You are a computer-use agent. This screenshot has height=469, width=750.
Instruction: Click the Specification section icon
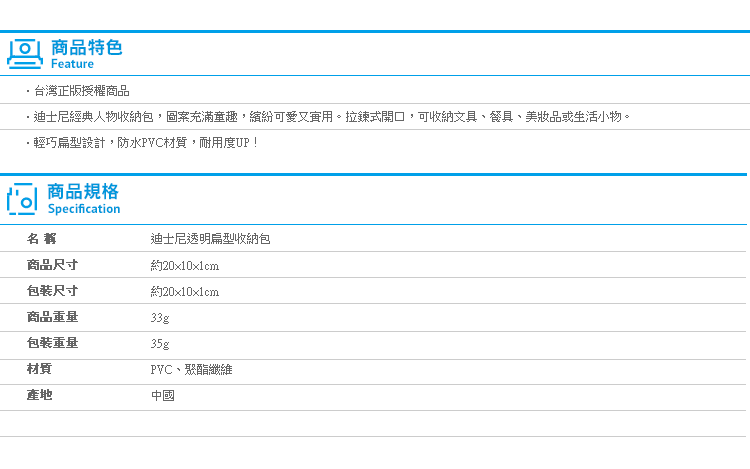(22, 199)
